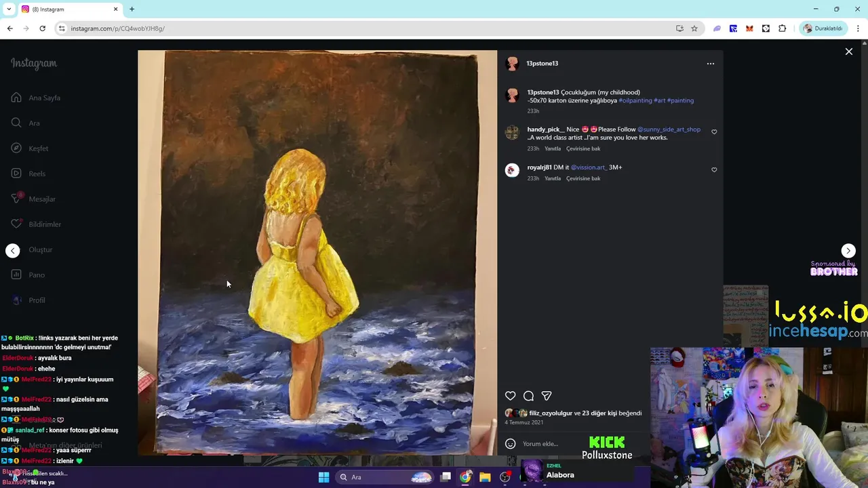
Task: Open Profil in the sidebar
Action: coord(28,300)
